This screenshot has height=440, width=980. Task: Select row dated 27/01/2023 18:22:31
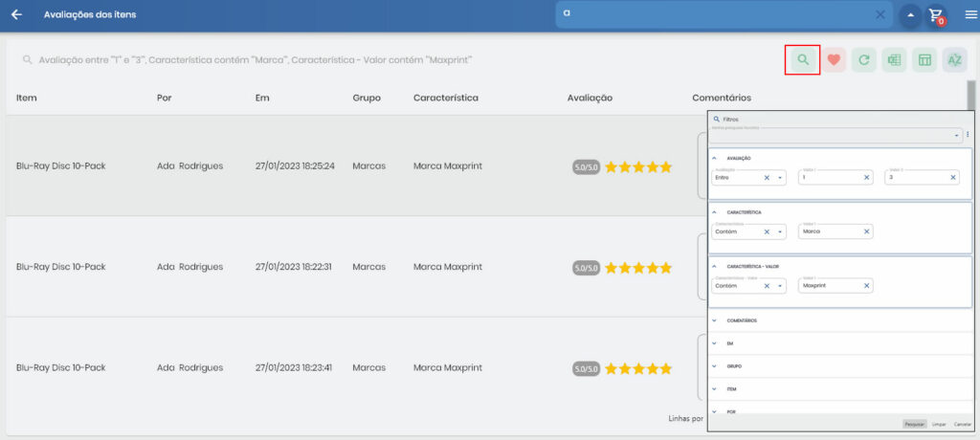[x=356, y=267]
